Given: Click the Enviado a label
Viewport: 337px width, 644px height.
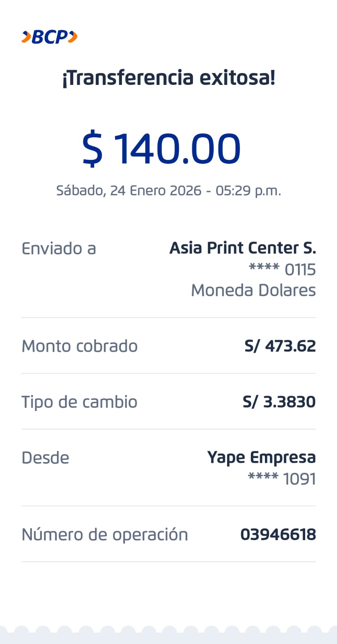Looking at the screenshot, I should click(x=59, y=248).
